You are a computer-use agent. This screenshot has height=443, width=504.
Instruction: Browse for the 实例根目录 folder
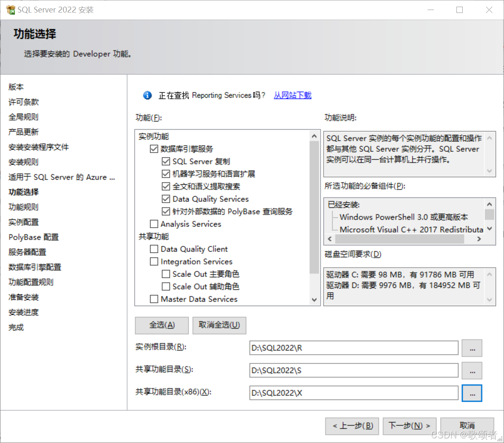[x=472, y=348]
